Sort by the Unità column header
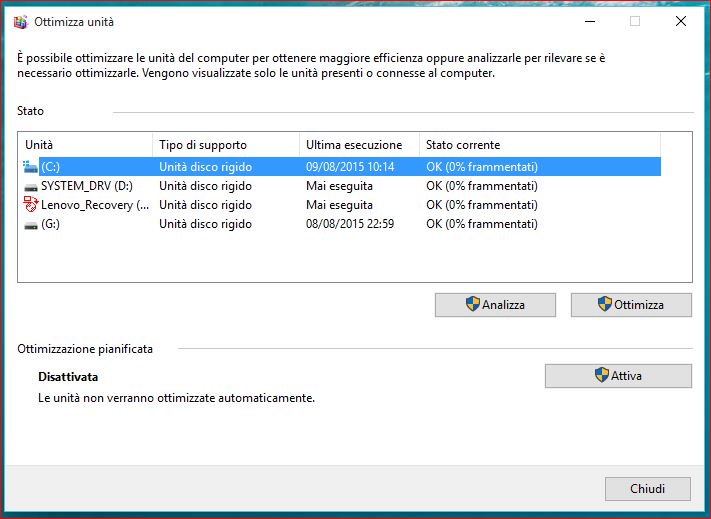This screenshot has height=519, width=711. pos(85,145)
